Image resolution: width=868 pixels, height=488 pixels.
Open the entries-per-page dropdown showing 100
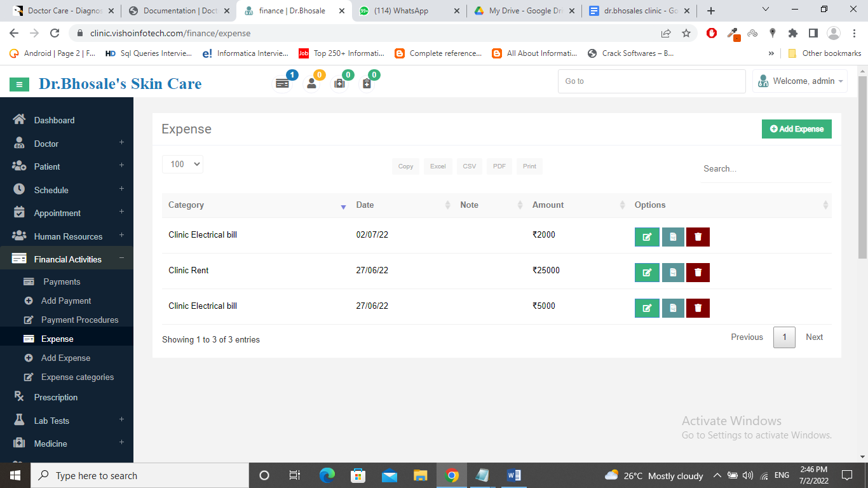(182, 164)
